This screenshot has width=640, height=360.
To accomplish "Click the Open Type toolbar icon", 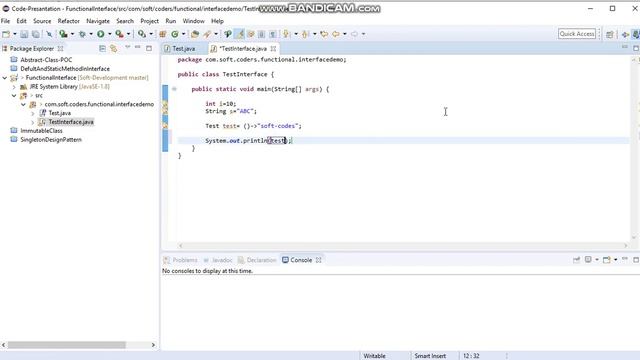I will 195,34.
